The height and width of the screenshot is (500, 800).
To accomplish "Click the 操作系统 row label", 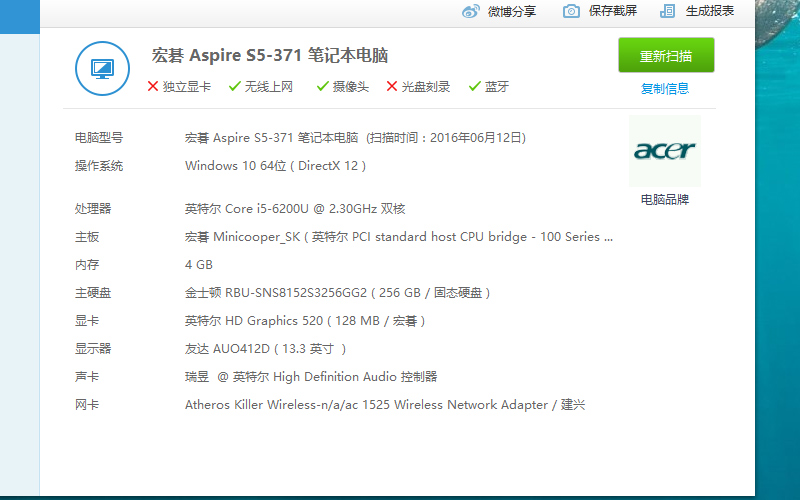I will tap(99, 166).
